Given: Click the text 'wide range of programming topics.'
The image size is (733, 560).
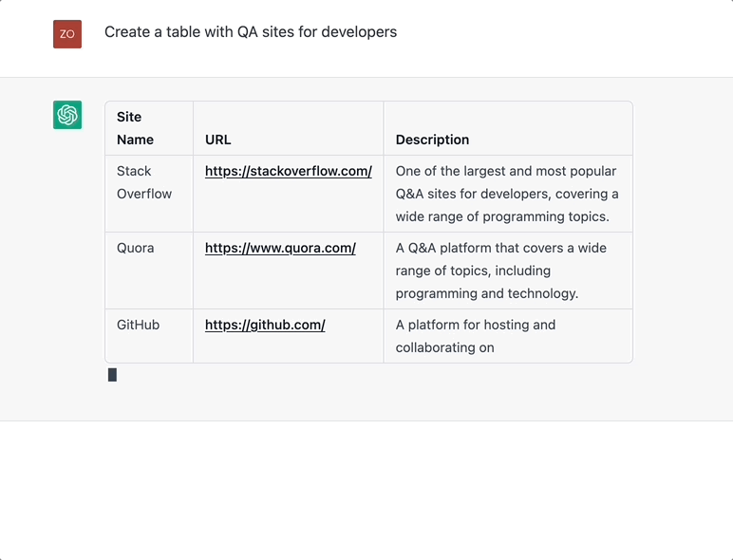Looking at the screenshot, I should [x=502, y=217].
